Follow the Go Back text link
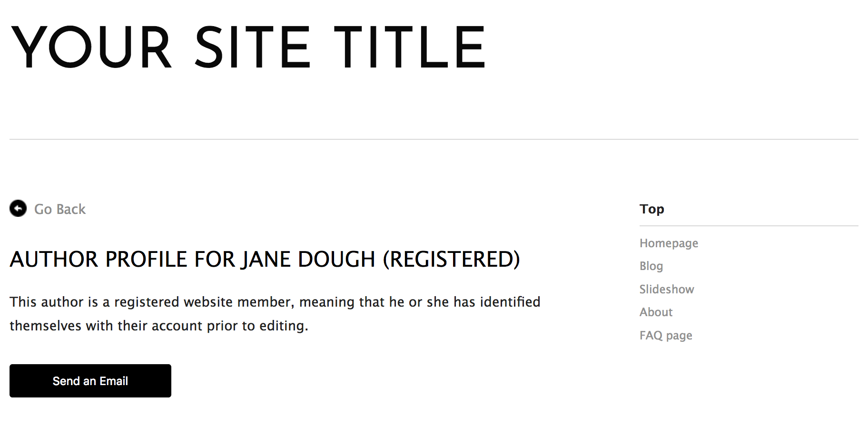The width and height of the screenshot is (868, 445). [60, 209]
